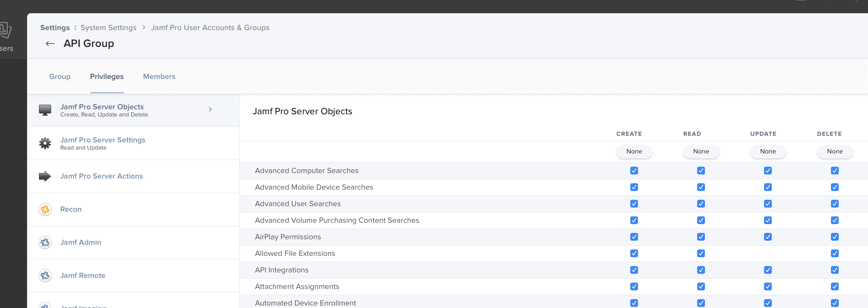Select the Jamf Admin category
Image resolution: width=868 pixels, height=308 pixels.
click(x=133, y=242)
